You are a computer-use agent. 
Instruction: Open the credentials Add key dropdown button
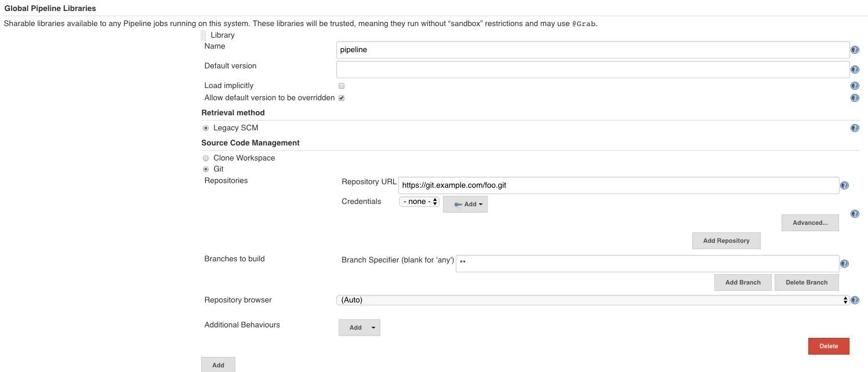[x=465, y=204]
